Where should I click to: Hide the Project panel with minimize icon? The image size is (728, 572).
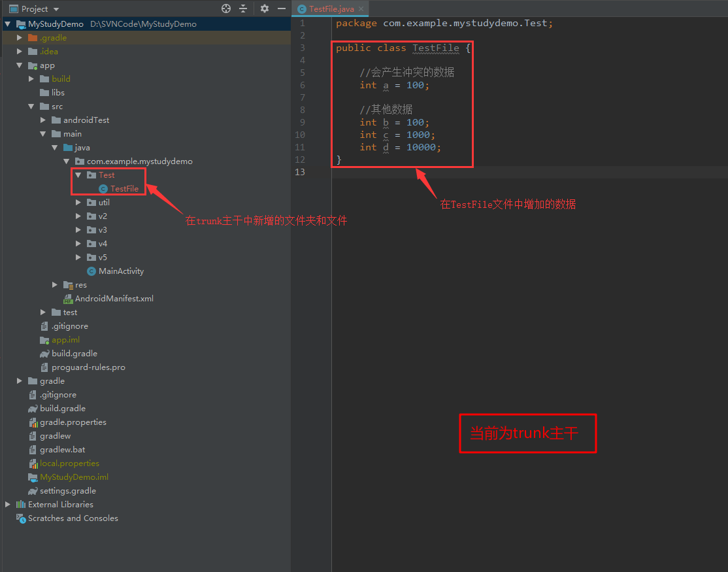click(282, 8)
